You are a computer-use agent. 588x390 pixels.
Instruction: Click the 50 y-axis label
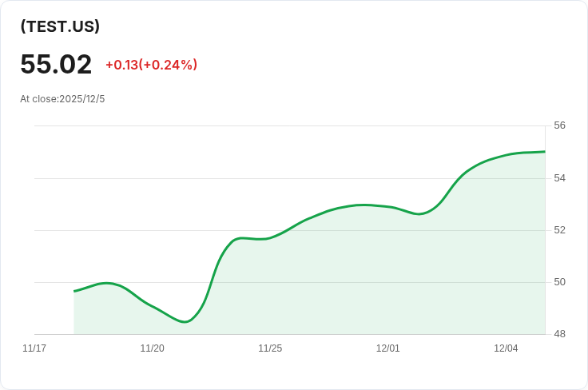tap(559, 282)
